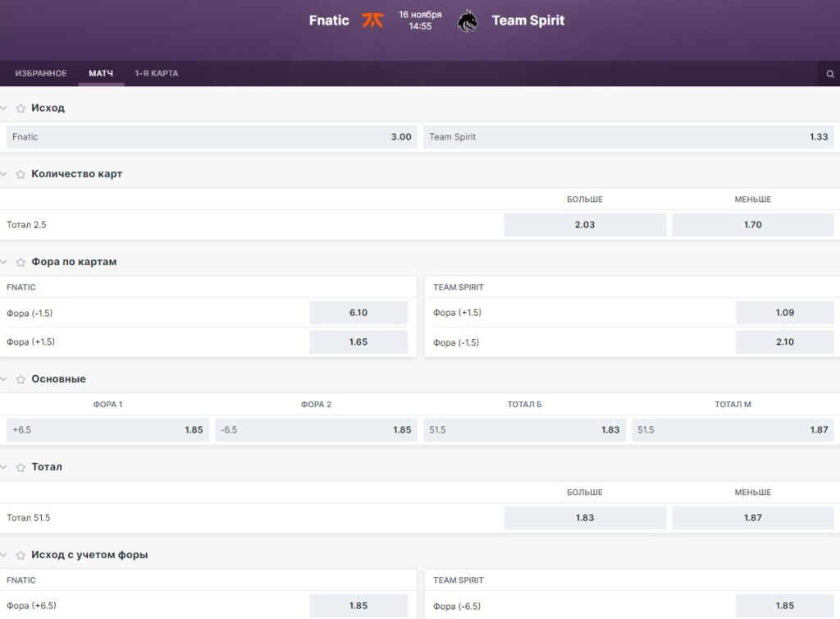Image resolution: width=840 pixels, height=619 pixels.
Task: Open the 1-я карта tab
Action: (x=157, y=73)
